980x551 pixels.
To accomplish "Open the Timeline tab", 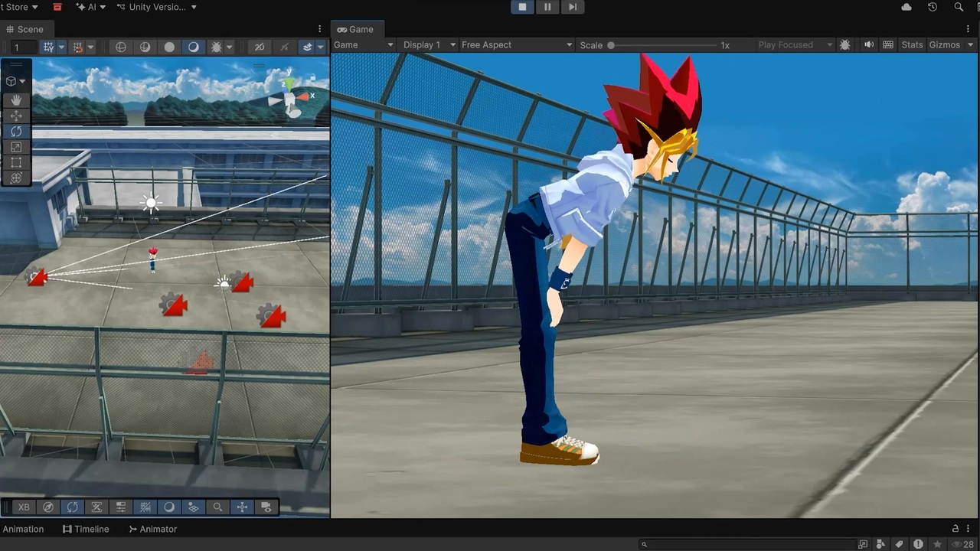I will 86,529.
